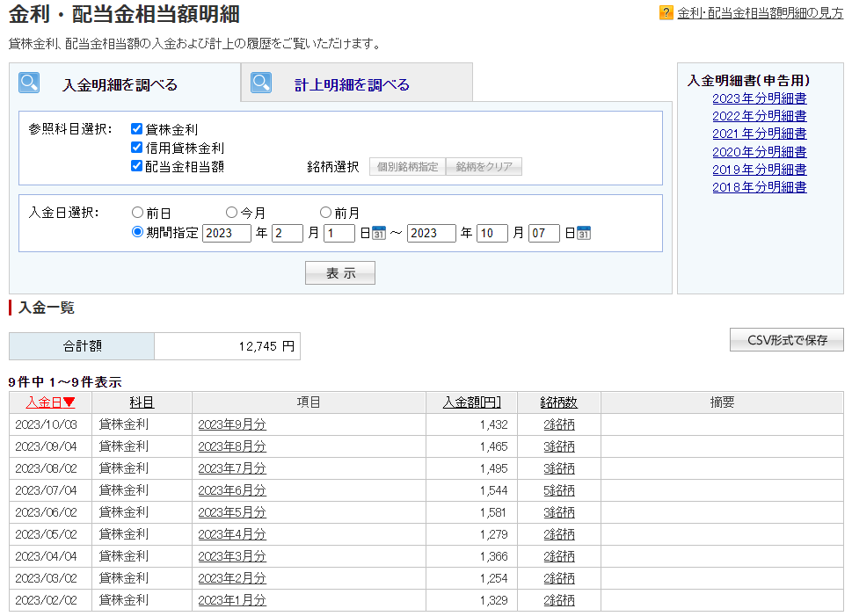Viewport: 852px width, 616px height.
Task: Open the 2022年分明細書 link
Action: (759, 116)
